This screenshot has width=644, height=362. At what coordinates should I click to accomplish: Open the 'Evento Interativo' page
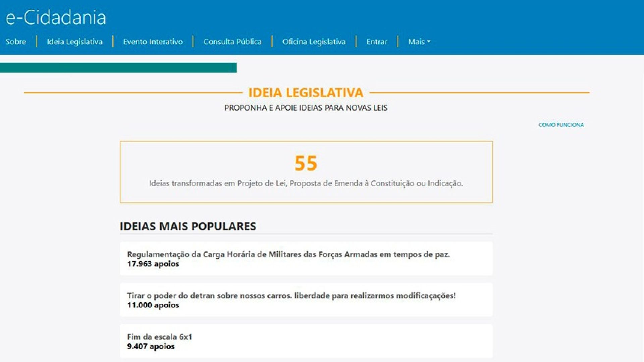pos(153,42)
